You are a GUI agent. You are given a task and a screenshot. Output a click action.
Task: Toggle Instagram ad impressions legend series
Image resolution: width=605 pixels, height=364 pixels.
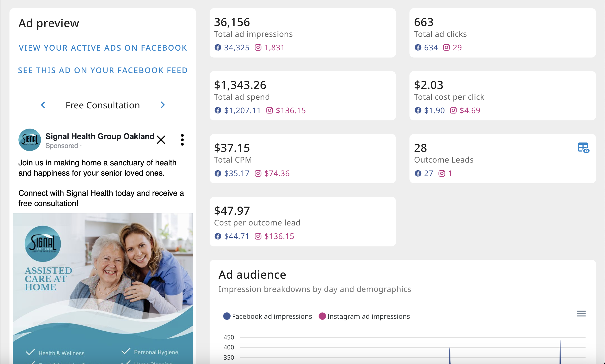coord(364,316)
